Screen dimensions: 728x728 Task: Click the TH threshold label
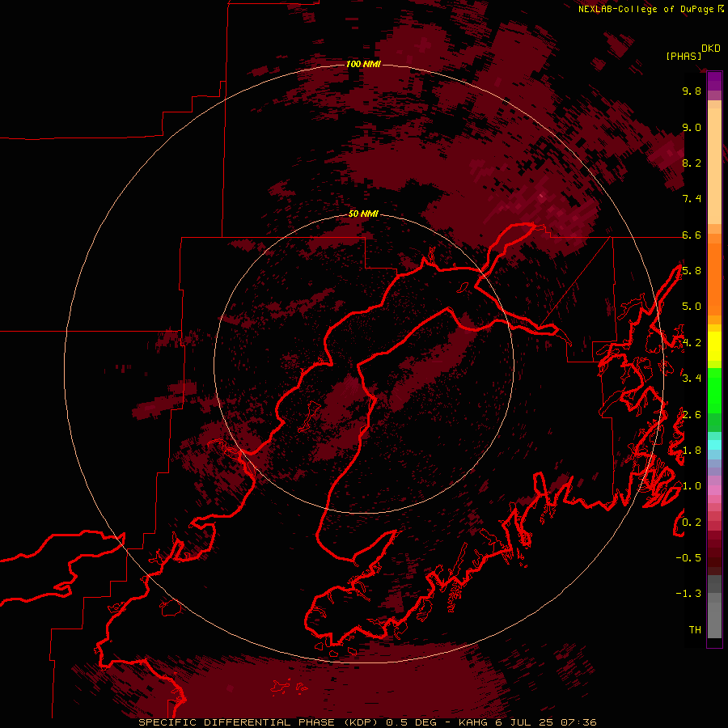pyautogui.click(x=695, y=630)
